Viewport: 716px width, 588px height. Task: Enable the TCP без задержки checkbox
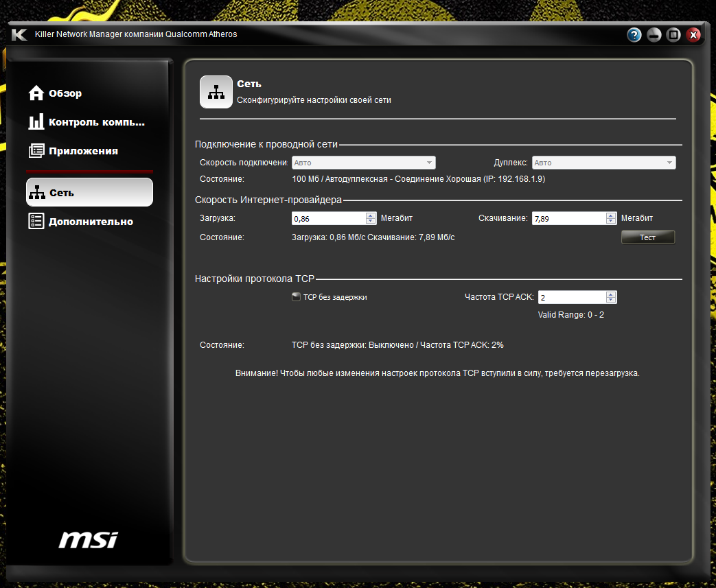point(296,297)
